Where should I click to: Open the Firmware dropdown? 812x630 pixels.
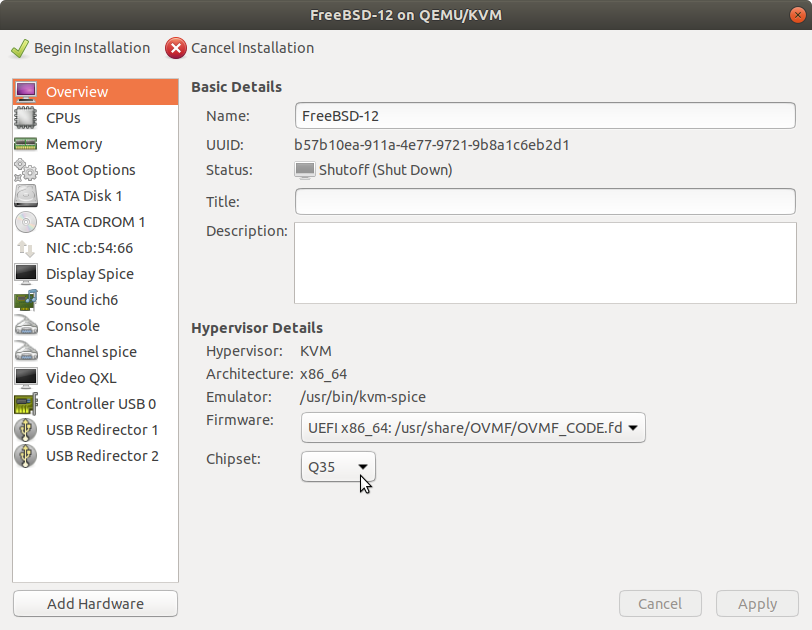tap(473, 428)
